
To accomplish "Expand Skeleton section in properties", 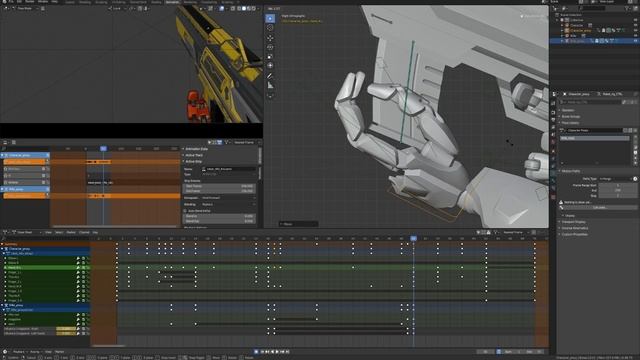I will (568, 110).
